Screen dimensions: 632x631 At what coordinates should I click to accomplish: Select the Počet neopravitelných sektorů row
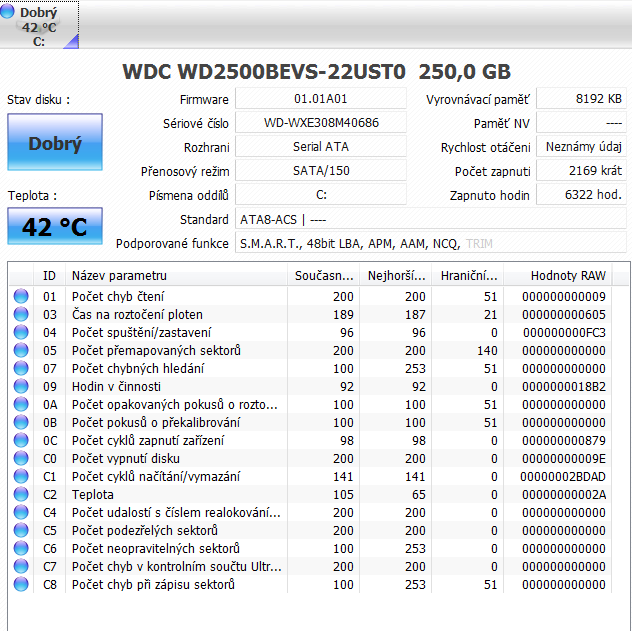310,548
